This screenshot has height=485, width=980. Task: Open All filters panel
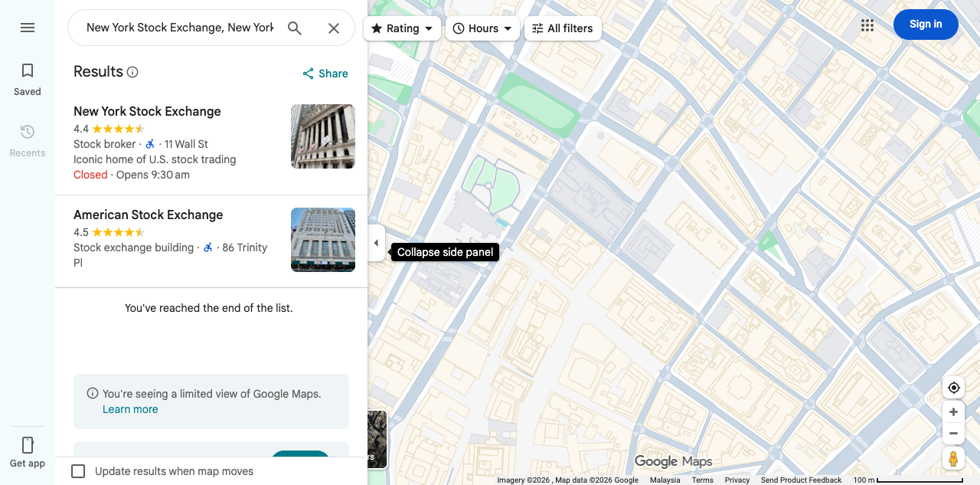563,28
